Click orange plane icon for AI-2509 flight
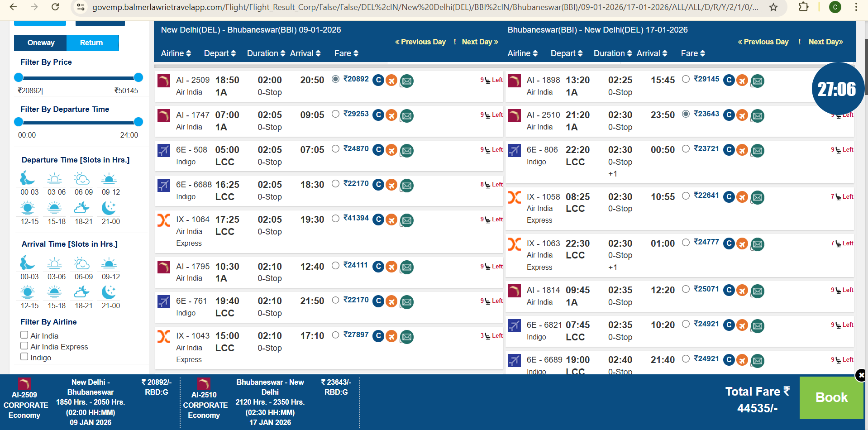 point(391,81)
